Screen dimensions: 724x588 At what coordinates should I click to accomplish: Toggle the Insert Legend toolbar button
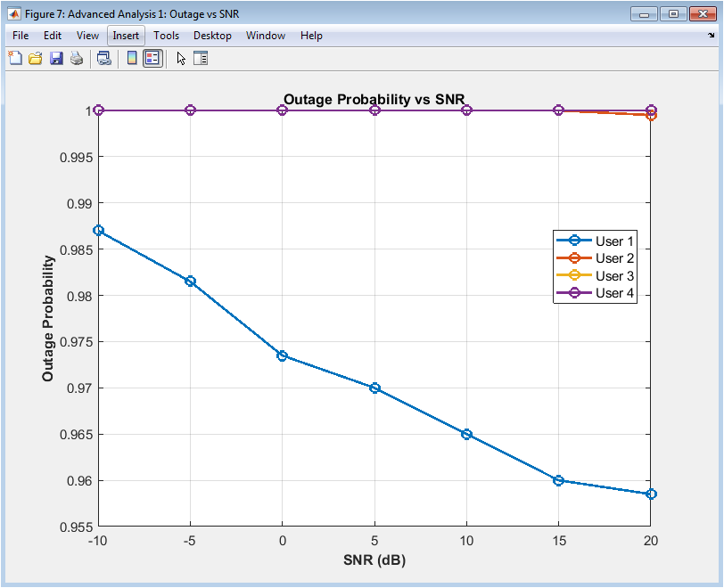tap(152, 58)
